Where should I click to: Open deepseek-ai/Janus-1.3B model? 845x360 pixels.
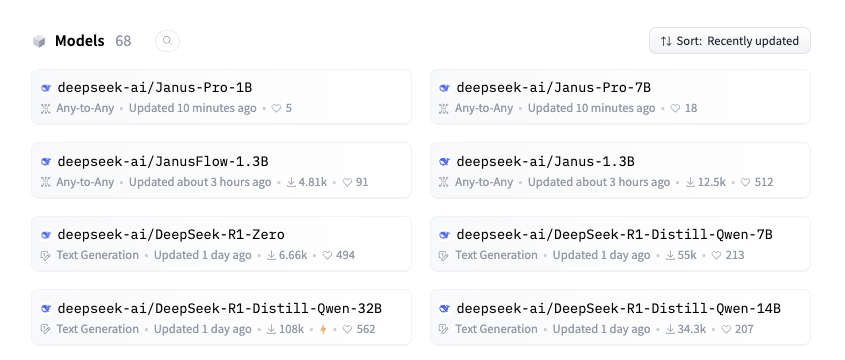point(620,170)
